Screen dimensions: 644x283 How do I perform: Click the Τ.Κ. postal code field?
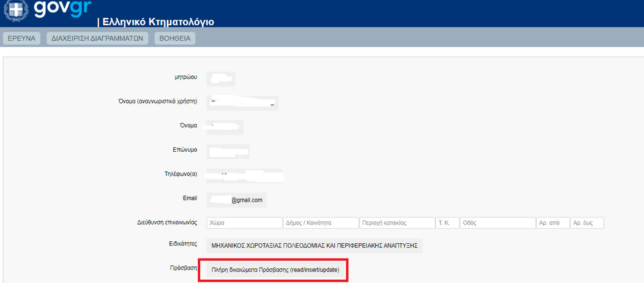[446, 223]
